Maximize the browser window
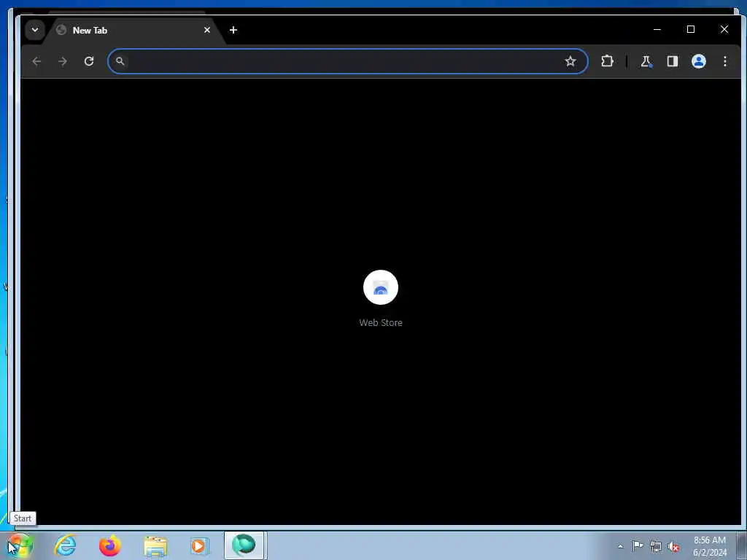The height and width of the screenshot is (560, 747). [x=691, y=29]
